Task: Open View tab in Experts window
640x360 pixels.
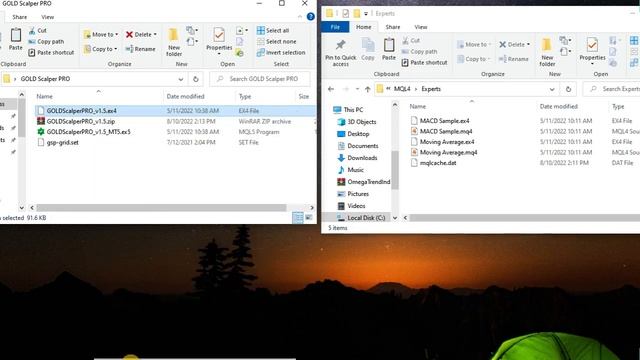Action: (x=421, y=27)
